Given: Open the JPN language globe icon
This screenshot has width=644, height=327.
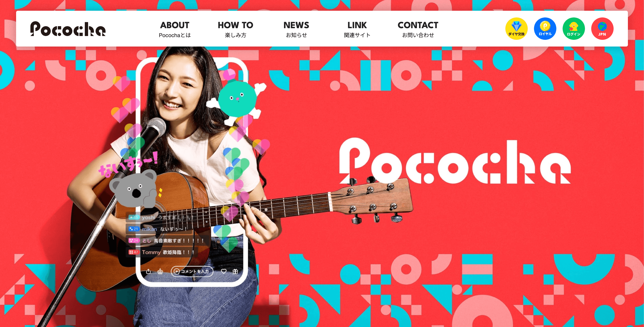Looking at the screenshot, I should point(602,28).
